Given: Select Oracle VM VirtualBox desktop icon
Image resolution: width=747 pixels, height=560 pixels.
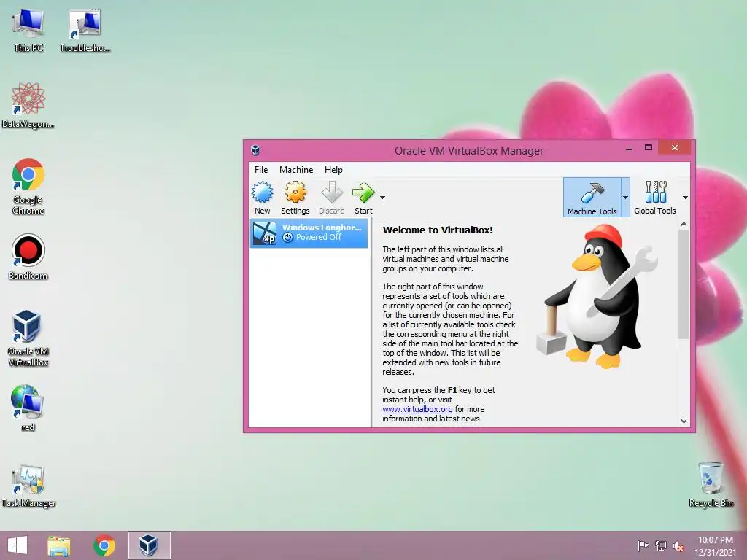Looking at the screenshot, I should click(28, 338).
